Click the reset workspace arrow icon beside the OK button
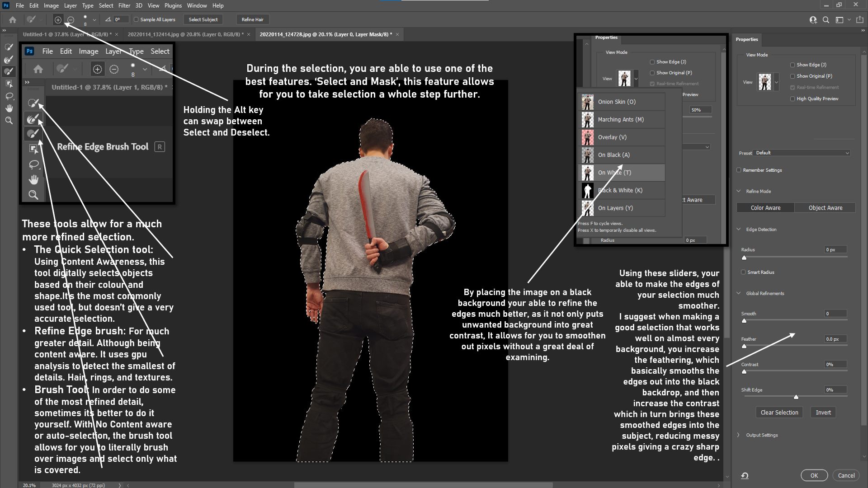868x488 pixels. [745, 475]
